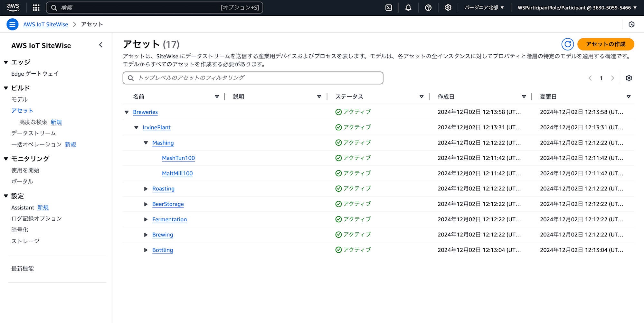Sort by 変更日 column arrow

[629, 97]
